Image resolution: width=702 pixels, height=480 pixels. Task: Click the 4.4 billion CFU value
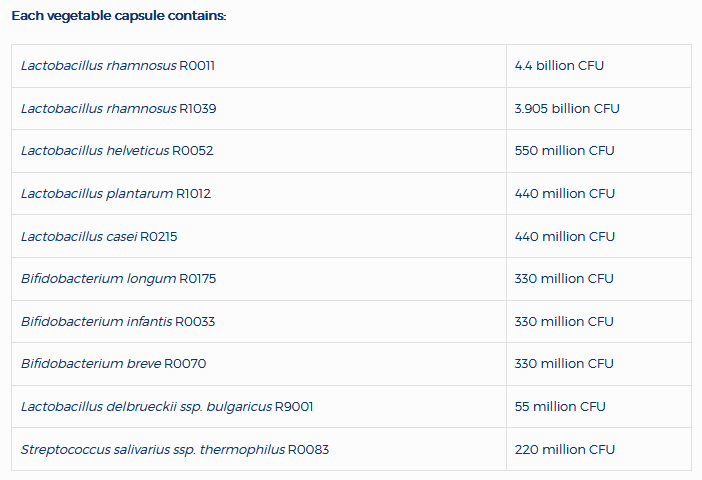(x=559, y=66)
